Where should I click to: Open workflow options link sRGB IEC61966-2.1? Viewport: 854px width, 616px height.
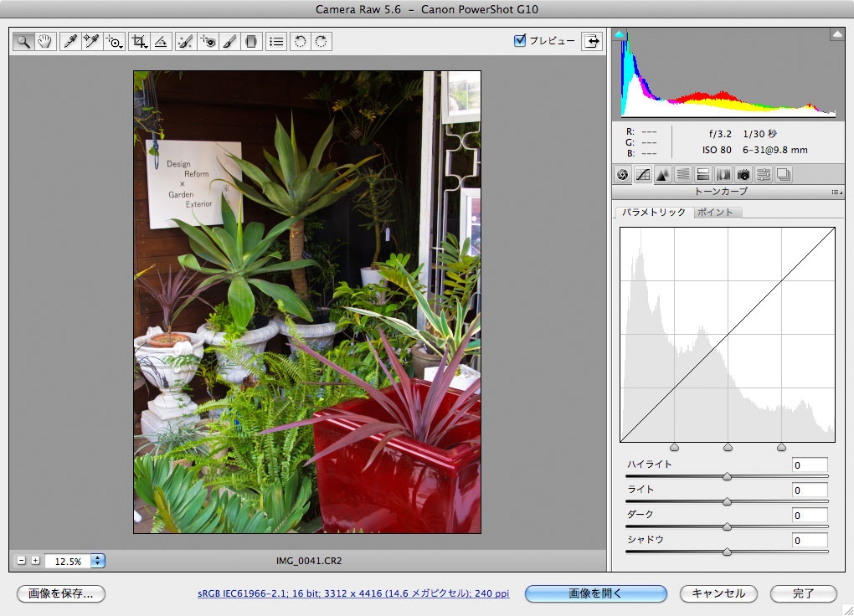pyautogui.click(x=353, y=593)
